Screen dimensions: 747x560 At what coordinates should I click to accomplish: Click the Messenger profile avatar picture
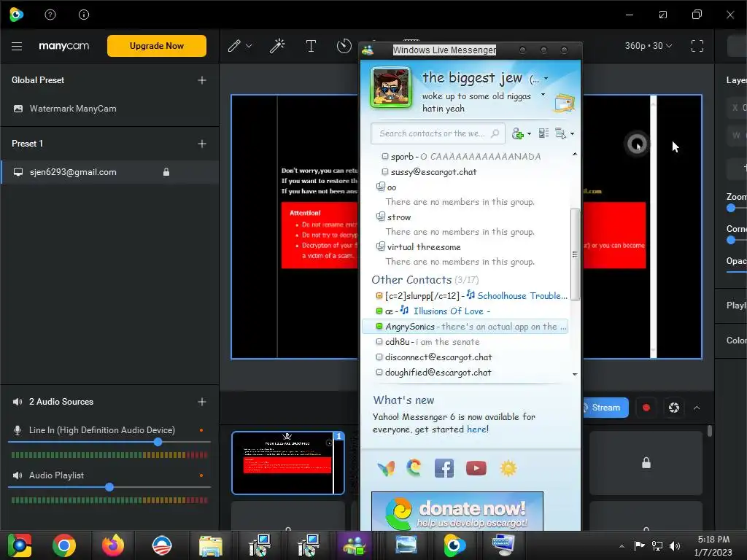point(391,87)
